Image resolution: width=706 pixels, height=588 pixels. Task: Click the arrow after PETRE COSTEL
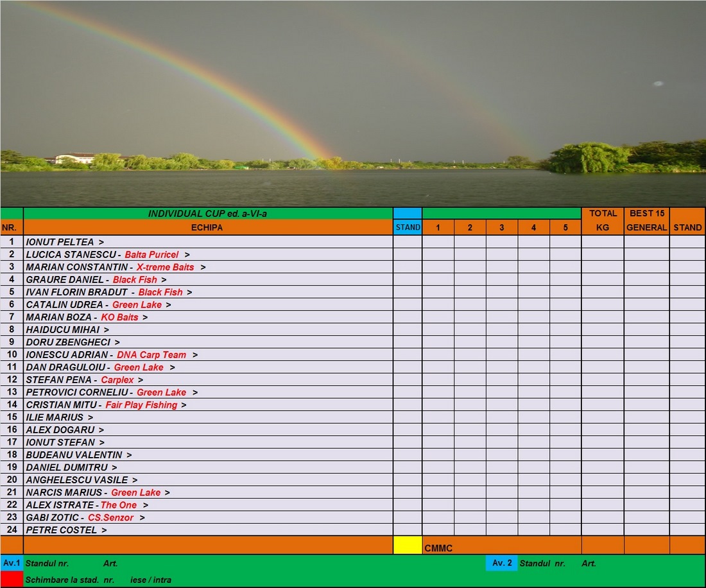(x=104, y=530)
